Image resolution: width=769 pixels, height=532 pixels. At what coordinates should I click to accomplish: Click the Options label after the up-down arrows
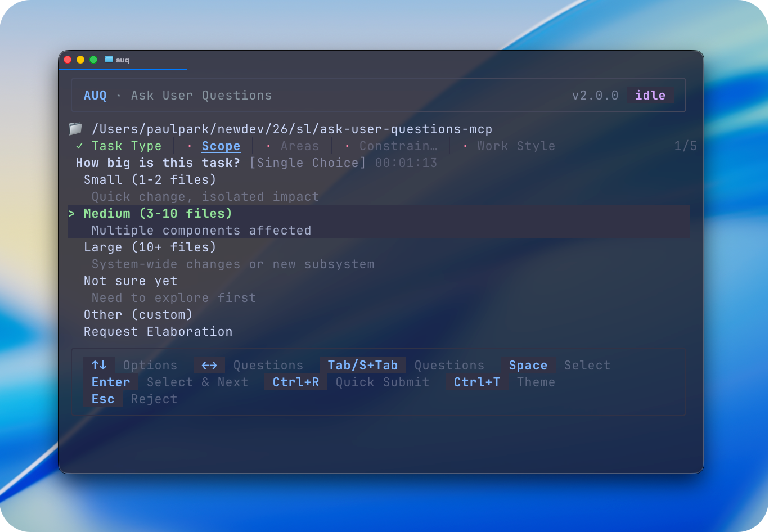pyautogui.click(x=150, y=366)
